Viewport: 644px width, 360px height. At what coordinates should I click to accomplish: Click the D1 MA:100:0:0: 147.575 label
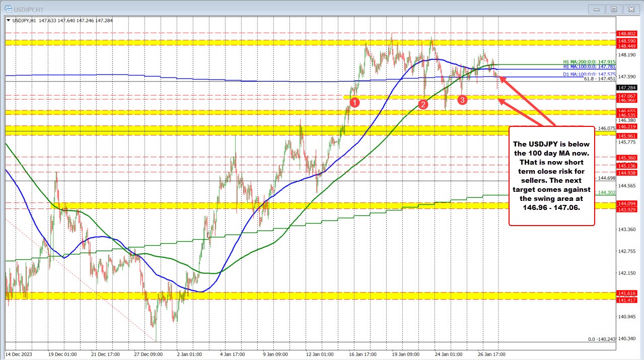point(589,74)
